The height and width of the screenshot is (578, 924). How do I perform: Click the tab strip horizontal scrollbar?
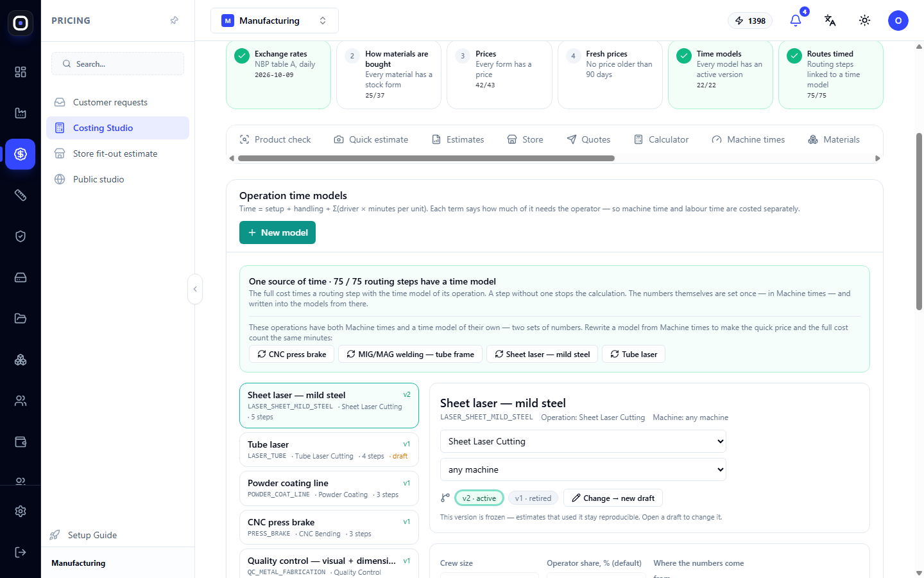(x=426, y=158)
